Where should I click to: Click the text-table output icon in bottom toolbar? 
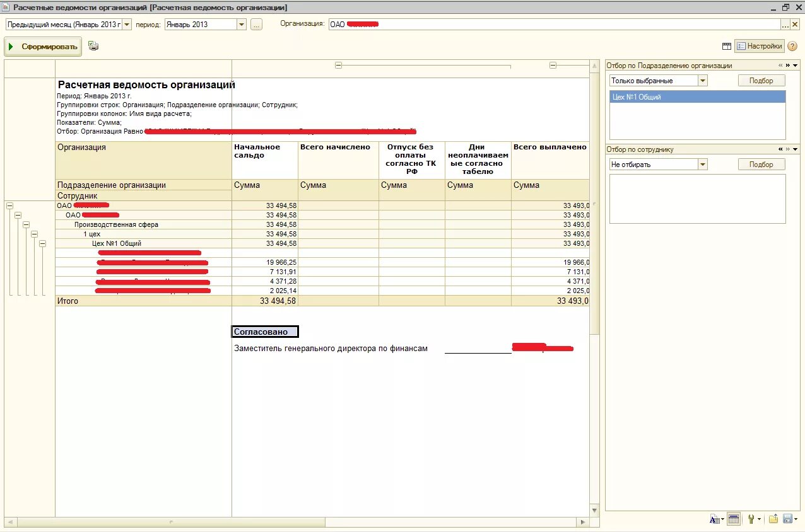(x=714, y=519)
